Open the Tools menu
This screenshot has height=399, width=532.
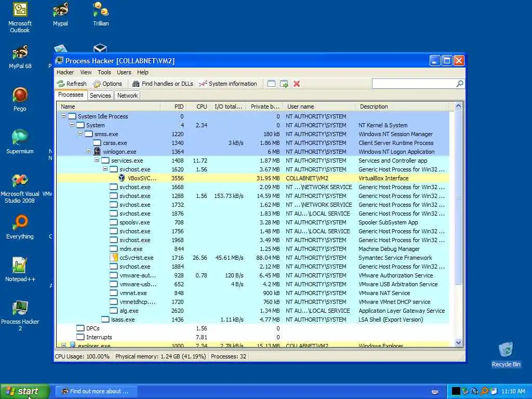(104, 72)
